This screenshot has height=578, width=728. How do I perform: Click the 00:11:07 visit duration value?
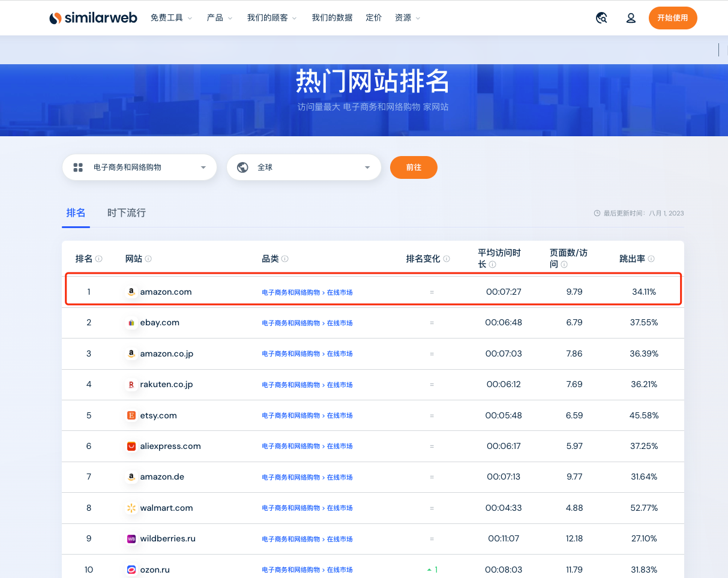[x=504, y=539]
